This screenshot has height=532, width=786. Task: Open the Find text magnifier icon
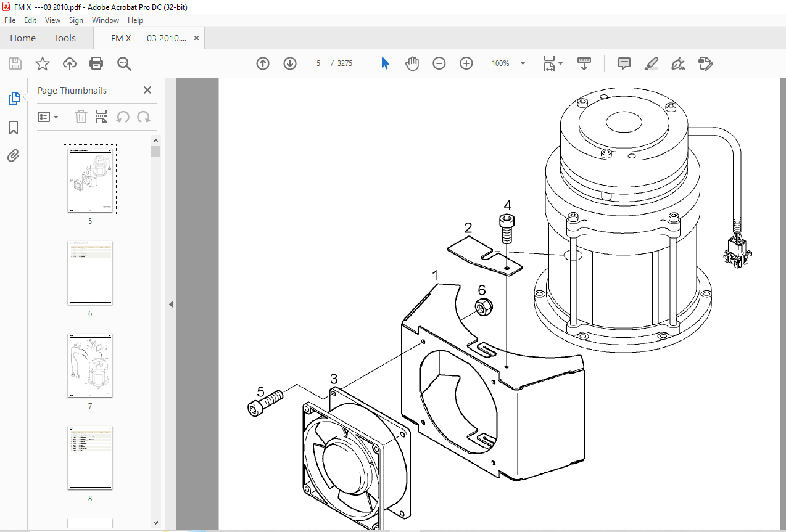pos(124,63)
